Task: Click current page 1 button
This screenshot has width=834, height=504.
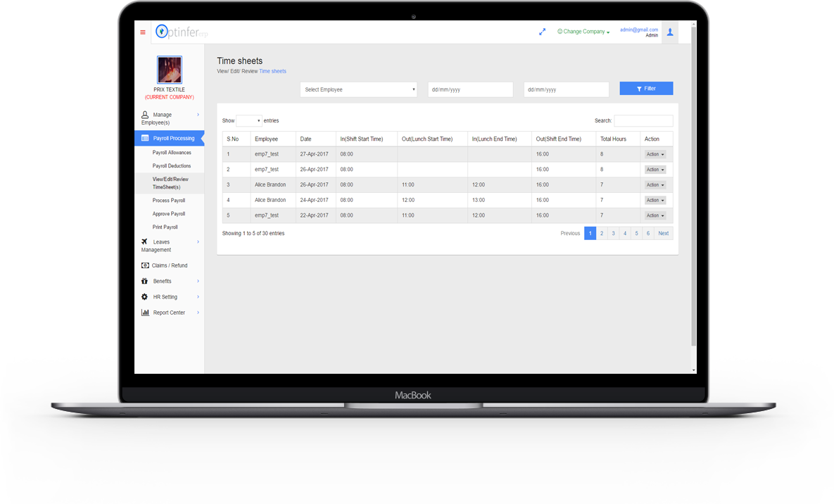Action: pos(590,233)
